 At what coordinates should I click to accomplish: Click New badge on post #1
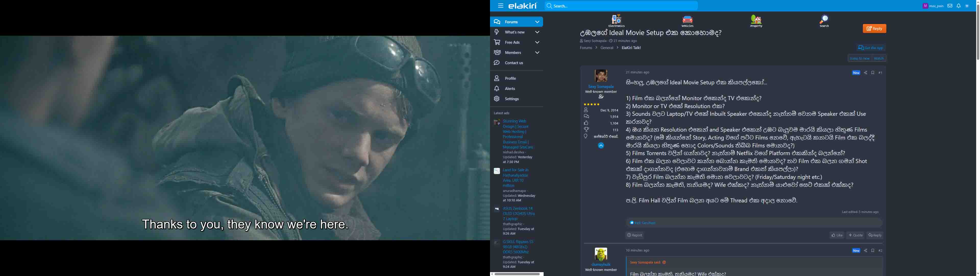pos(856,73)
